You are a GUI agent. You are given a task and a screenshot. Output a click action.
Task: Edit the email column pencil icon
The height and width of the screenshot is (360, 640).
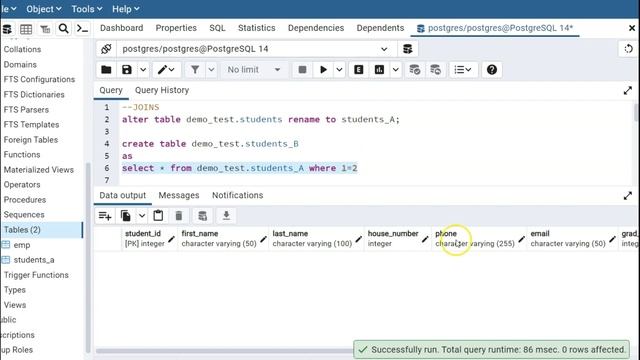(x=612, y=239)
